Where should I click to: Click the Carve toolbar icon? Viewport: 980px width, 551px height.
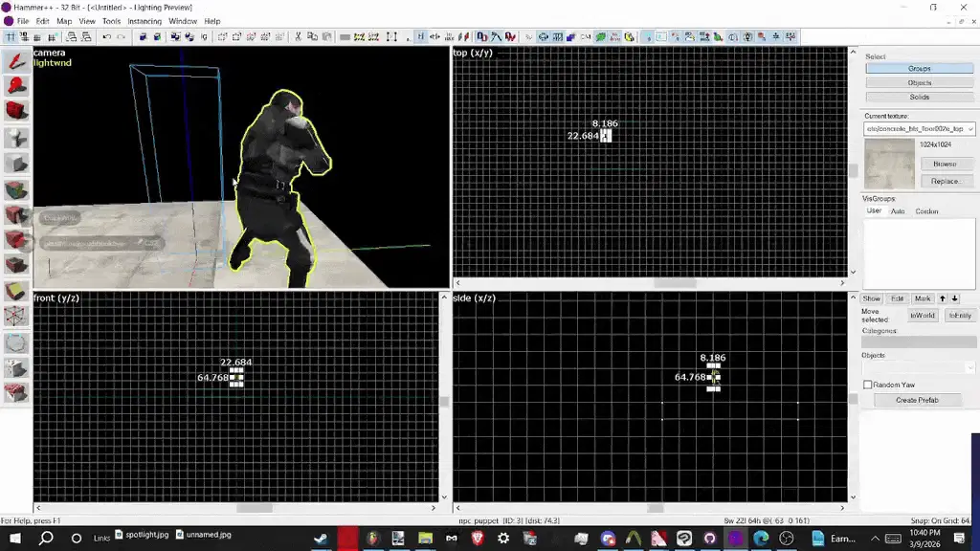[143, 37]
